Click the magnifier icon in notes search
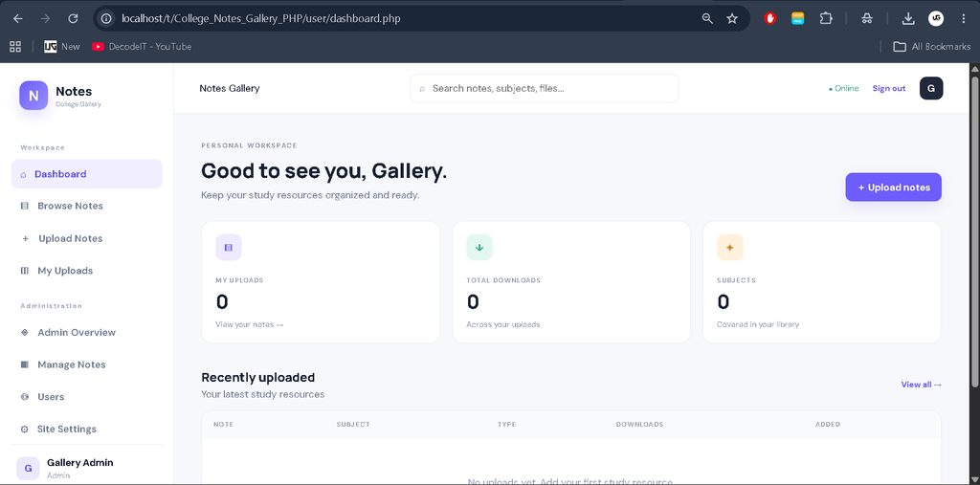This screenshot has height=485, width=980. (422, 89)
